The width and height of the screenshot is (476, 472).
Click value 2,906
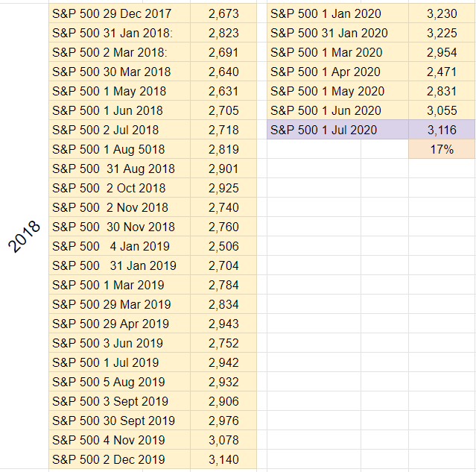point(223,401)
